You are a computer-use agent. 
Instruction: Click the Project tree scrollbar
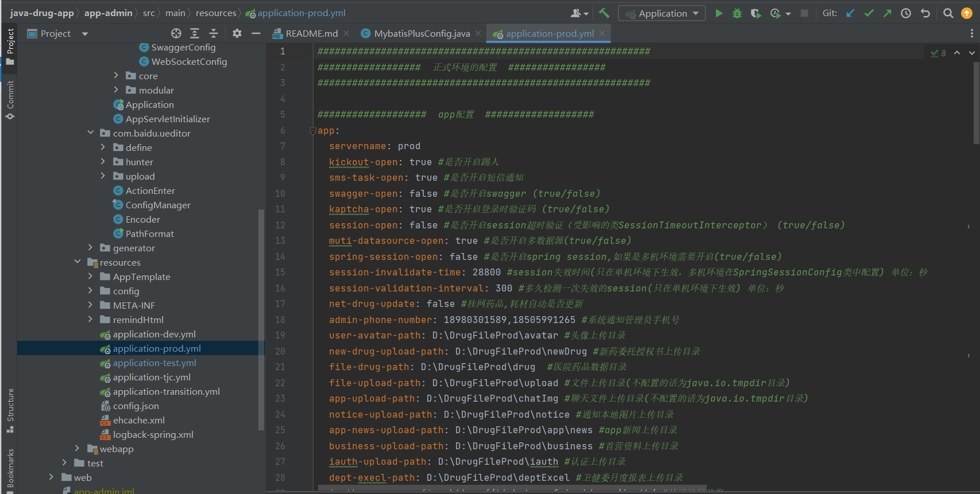point(261,320)
